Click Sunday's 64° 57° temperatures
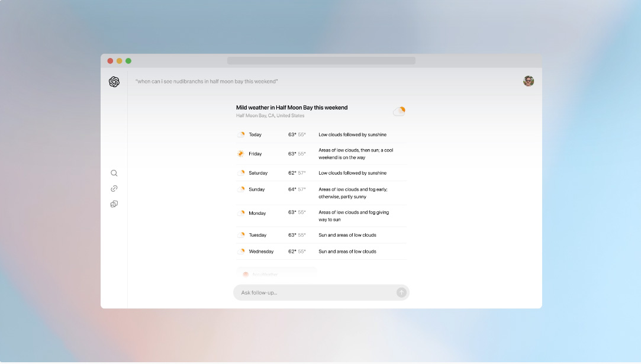Screen dimensions: 641x364 click(x=297, y=189)
